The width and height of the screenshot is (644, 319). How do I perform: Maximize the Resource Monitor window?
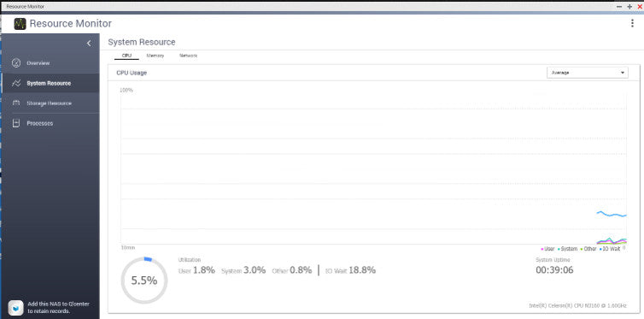(629, 7)
